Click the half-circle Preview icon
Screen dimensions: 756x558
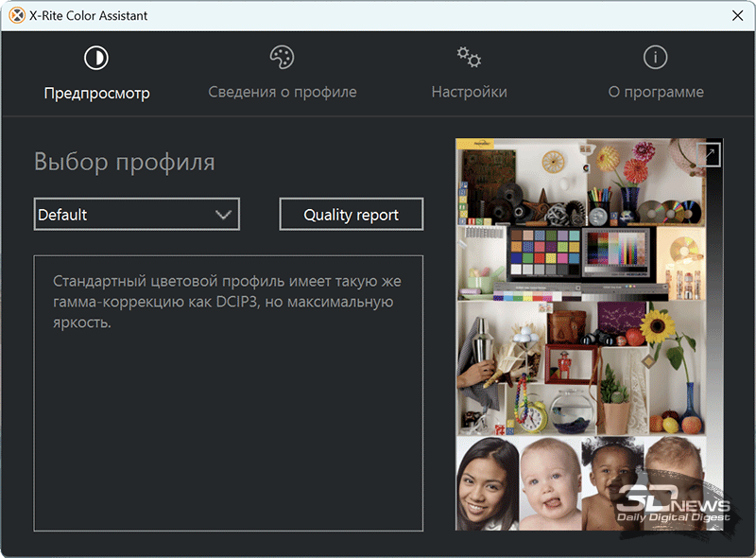[96, 58]
